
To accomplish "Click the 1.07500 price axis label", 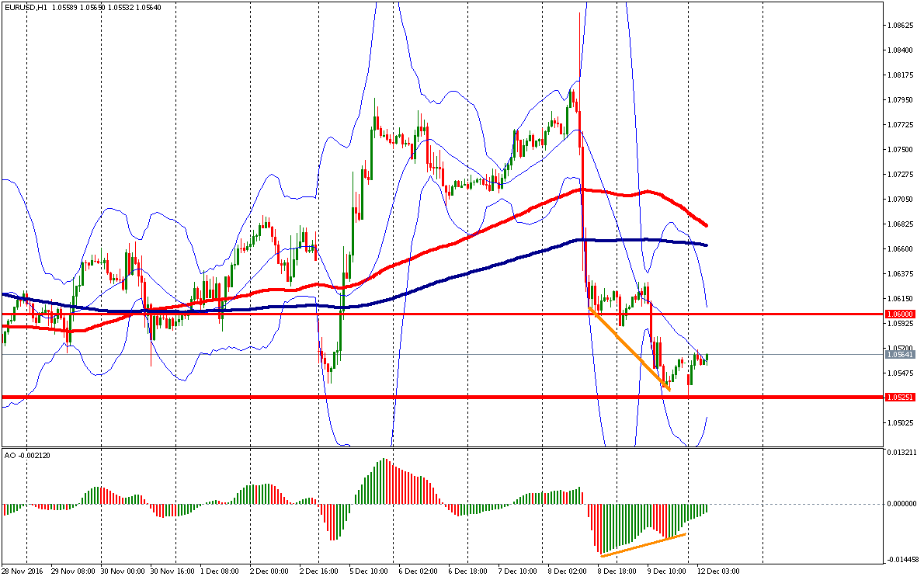I will coord(901,149).
